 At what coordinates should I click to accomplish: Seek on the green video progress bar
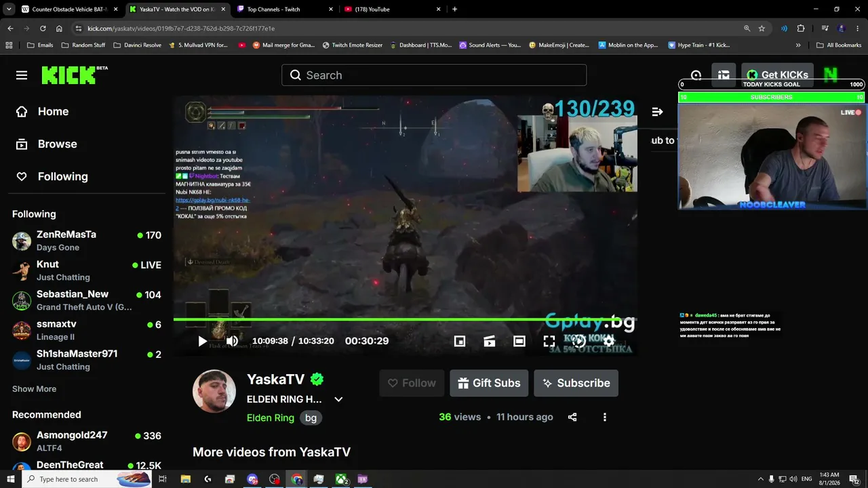[x=405, y=319]
